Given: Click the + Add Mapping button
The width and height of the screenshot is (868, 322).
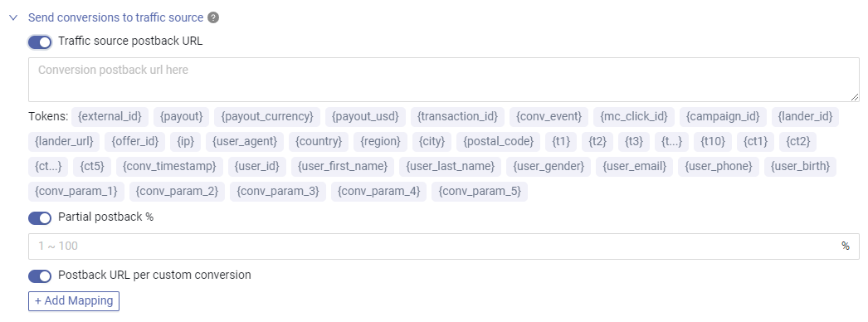Looking at the screenshot, I should pos(74,301).
